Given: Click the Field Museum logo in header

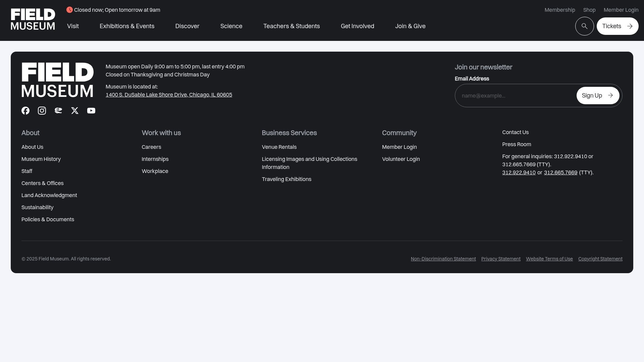Looking at the screenshot, I should coord(33,19).
